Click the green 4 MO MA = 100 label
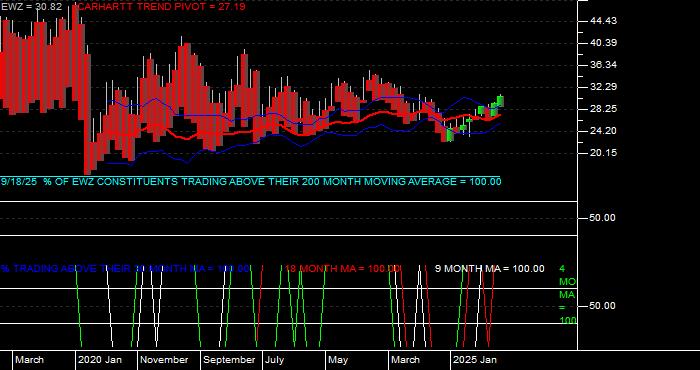700x370 pixels. 568,295
